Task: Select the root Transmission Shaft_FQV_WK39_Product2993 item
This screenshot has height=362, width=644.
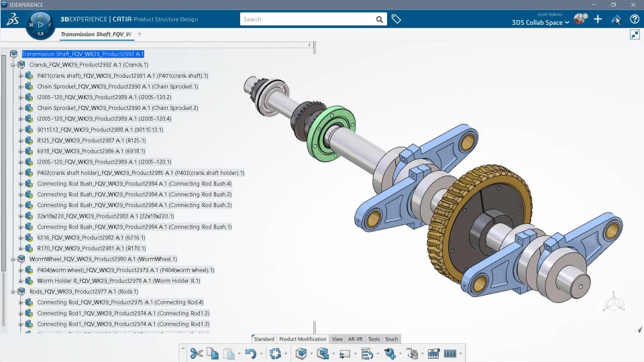Action: pos(83,54)
